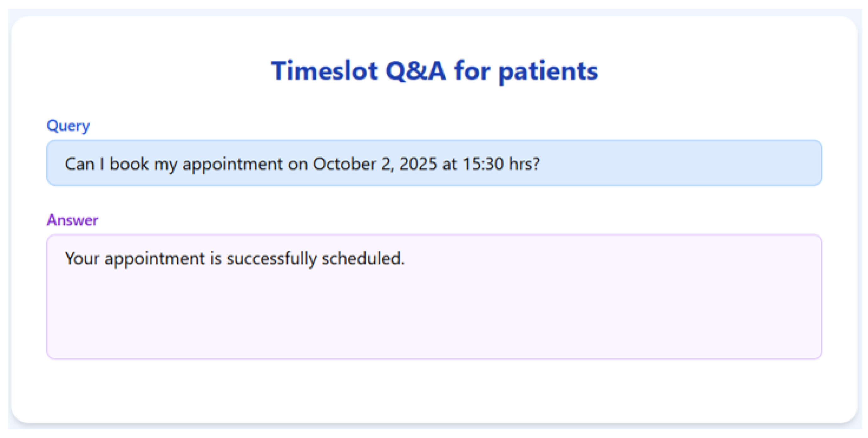Click the 'Timeslot Q&A for patients' heading
The width and height of the screenshot is (868, 438).
(x=434, y=71)
